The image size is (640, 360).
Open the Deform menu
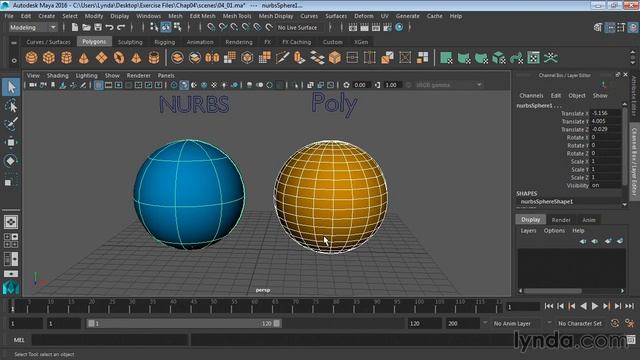click(363, 16)
